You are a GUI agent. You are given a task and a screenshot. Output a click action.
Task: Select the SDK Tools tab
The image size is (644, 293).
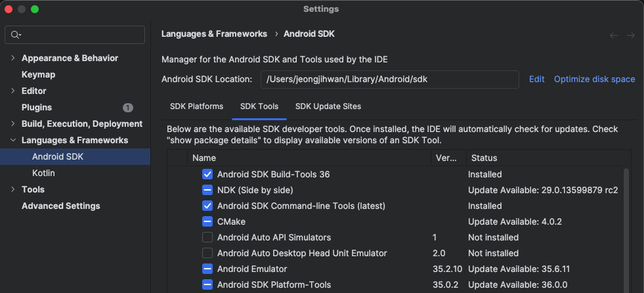(259, 106)
